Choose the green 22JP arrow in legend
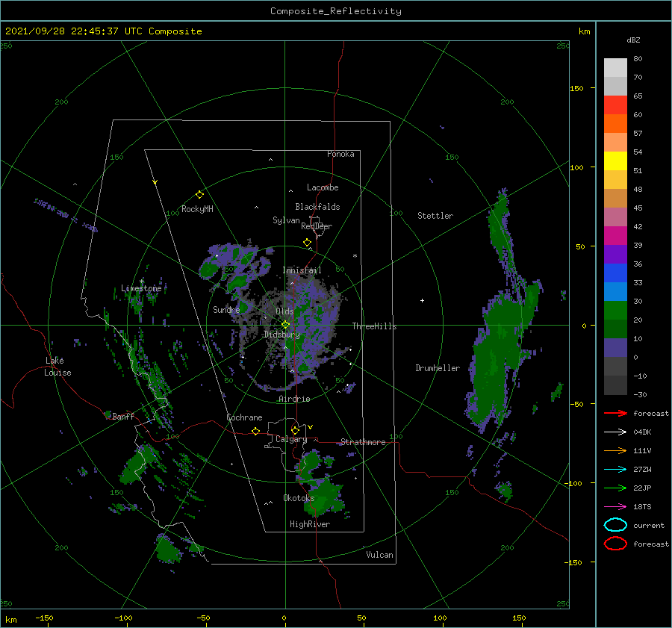This screenshot has width=672, height=628. [615, 488]
